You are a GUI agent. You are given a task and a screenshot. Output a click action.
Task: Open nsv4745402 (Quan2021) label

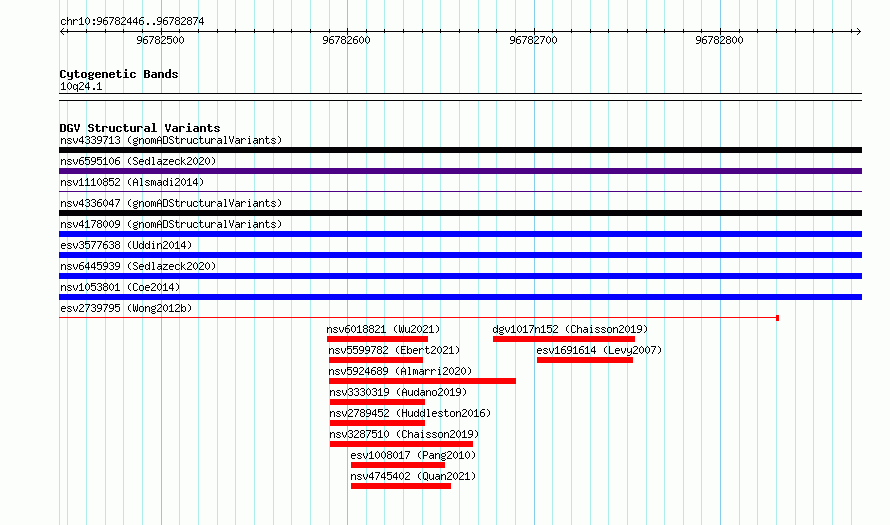tap(413, 476)
